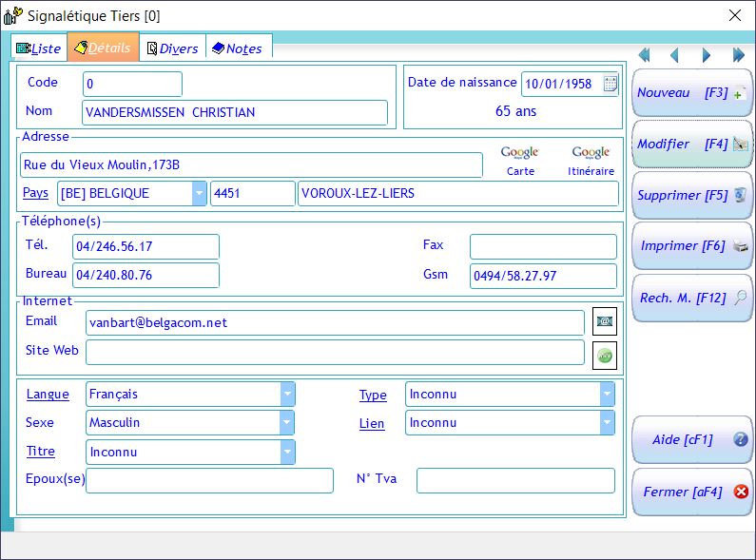Screen dimensions: 756x560
Task: Click the Nom field VANDERSMISSEN CHRISTIAN
Action: [x=235, y=112]
